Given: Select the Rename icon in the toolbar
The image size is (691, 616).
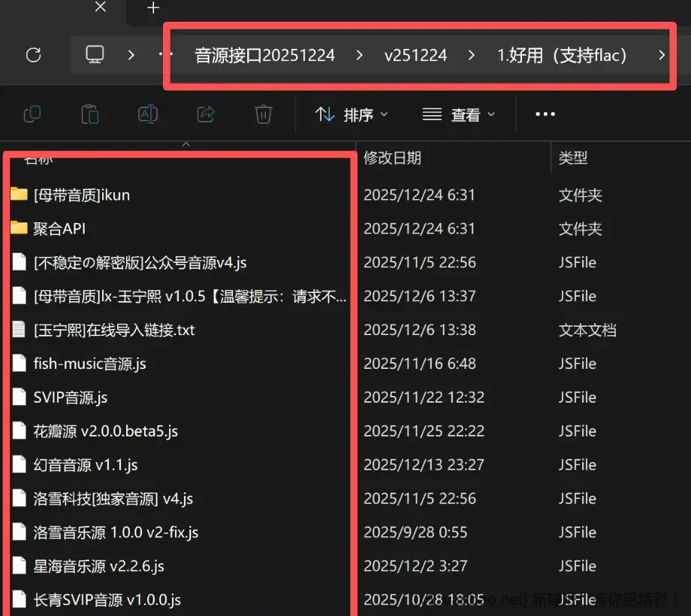Looking at the screenshot, I should 147,113.
